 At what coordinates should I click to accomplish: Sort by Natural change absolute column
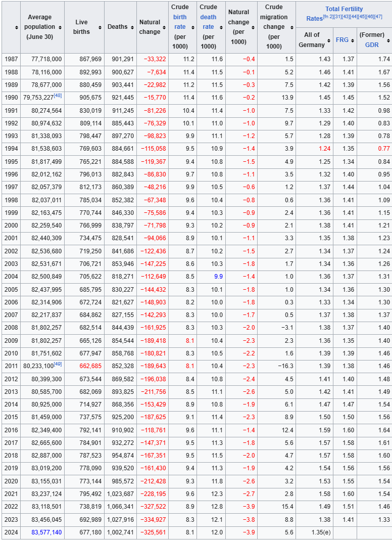(164, 27)
